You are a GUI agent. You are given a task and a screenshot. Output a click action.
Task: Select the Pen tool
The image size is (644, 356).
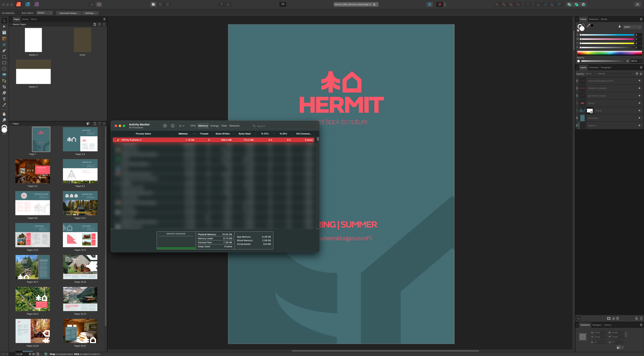coord(4,51)
